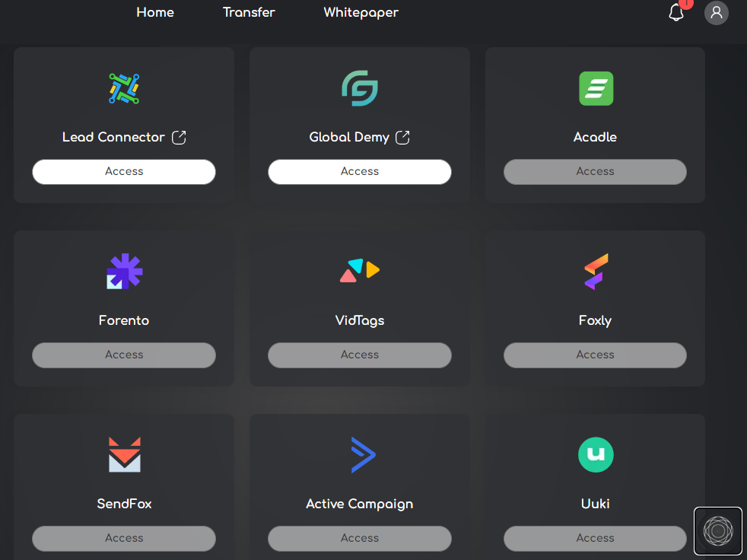Click the Active Campaign Access button
The width and height of the screenshot is (747, 560).
(x=360, y=539)
